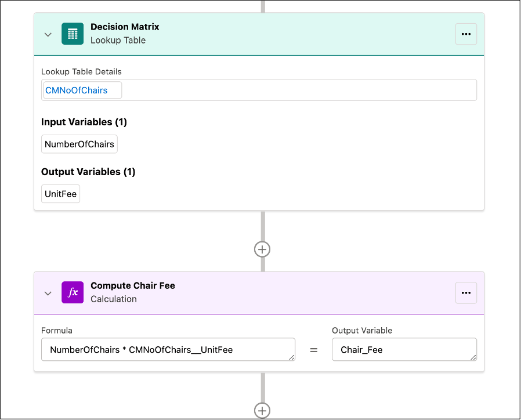Click the Calculation subtitle text
This screenshot has width=521, height=420.
click(x=114, y=299)
